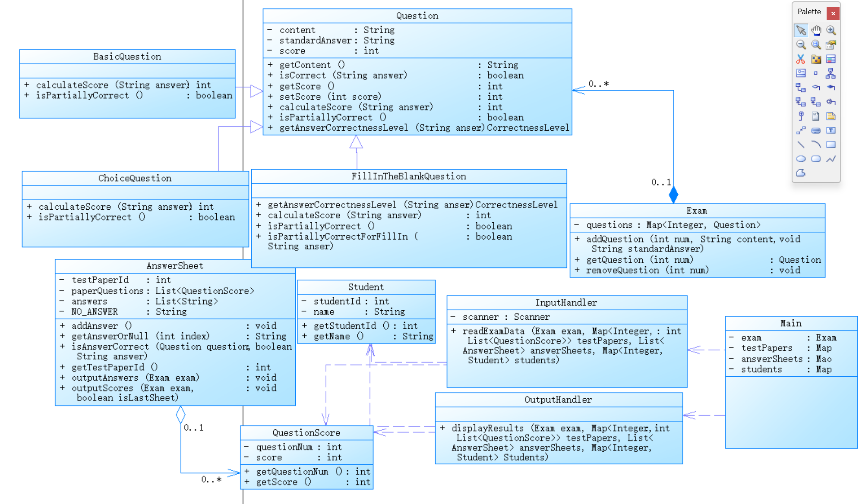
Task: Choose the Zoom Out magnifier tool
Action: coord(801,44)
